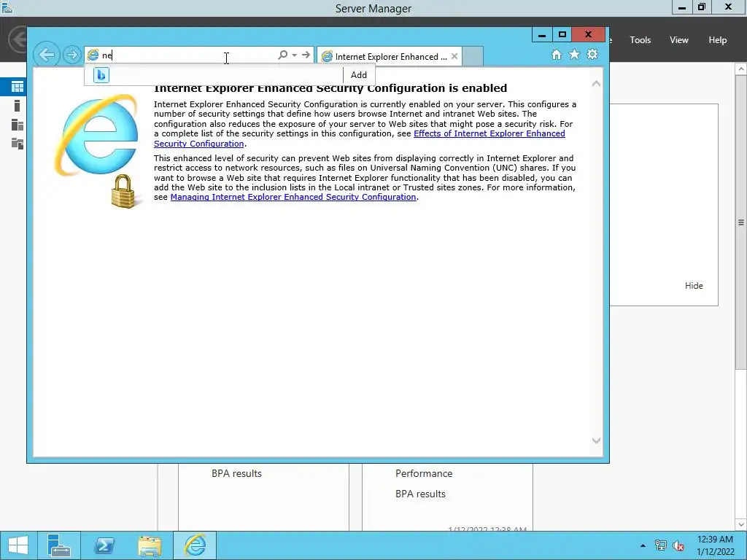747x560 pixels.
Task: Click the network status tray icon
Action: pyautogui.click(x=660, y=545)
